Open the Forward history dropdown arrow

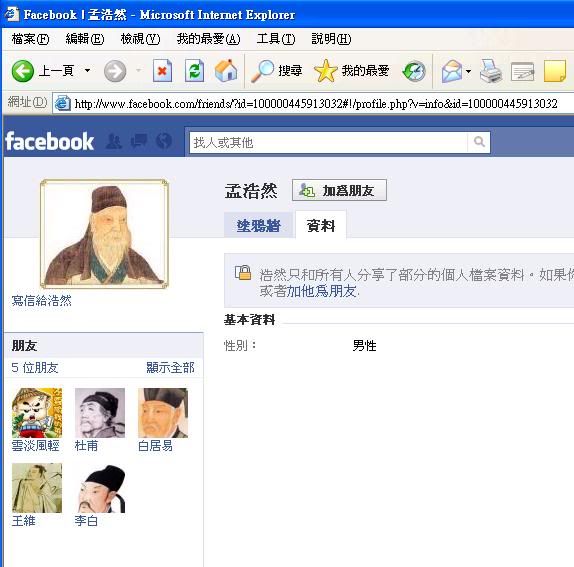point(138,70)
